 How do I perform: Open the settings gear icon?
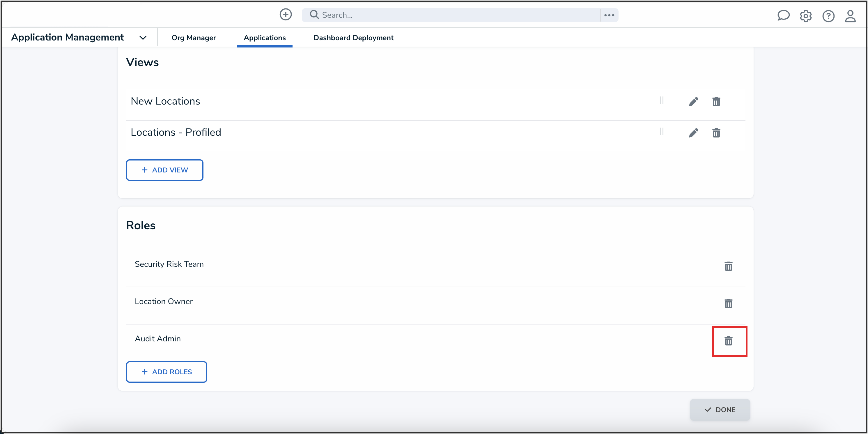[805, 16]
